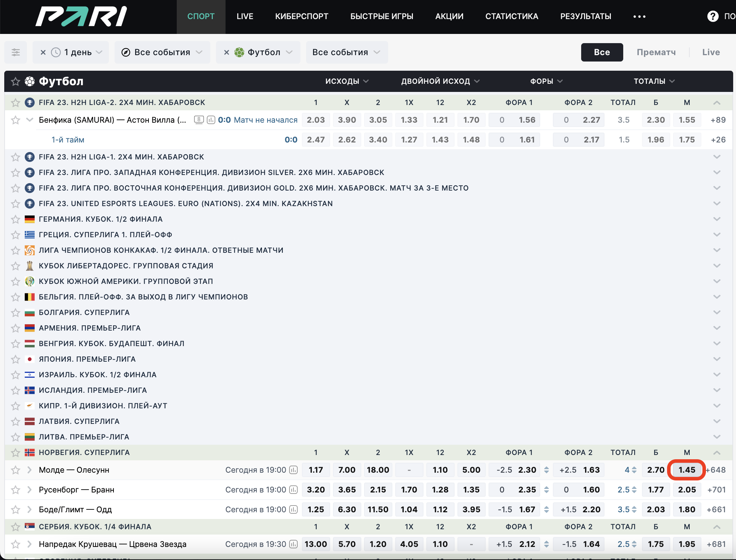This screenshot has width=736, height=560.
Task: Click the PARI logo
Action: (81, 16)
